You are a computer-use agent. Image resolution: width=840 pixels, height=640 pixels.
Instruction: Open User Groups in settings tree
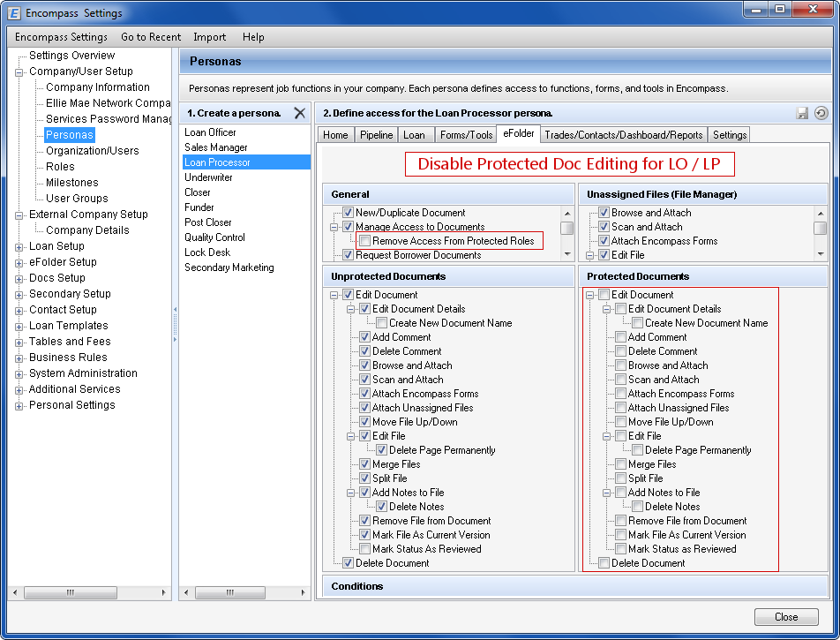[x=77, y=199]
